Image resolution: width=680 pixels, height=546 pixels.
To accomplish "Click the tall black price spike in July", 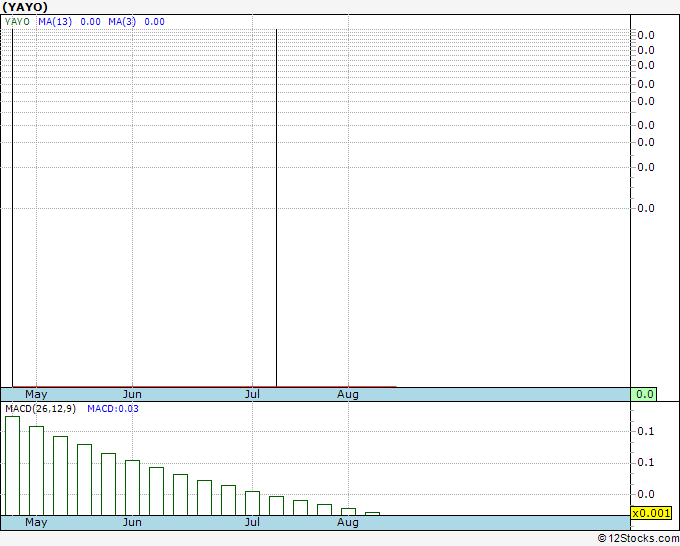I will 276,200.
